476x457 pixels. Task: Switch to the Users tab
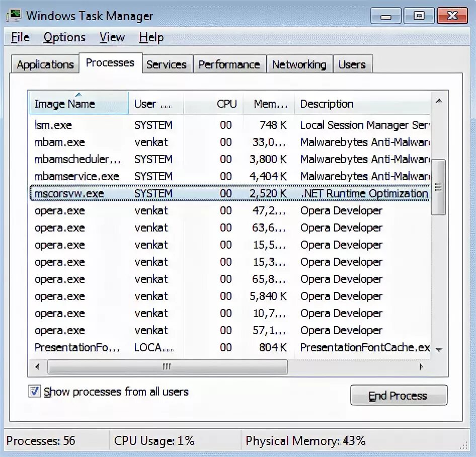352,64
